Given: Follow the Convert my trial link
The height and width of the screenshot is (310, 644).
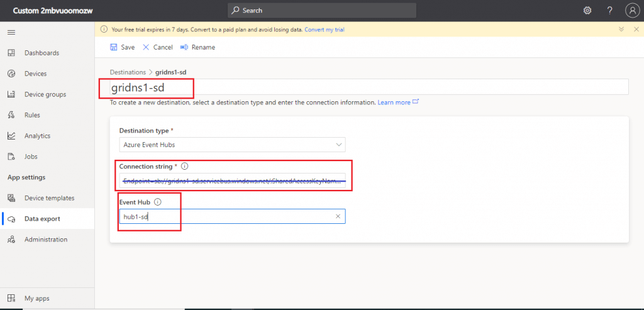Looking at the screenshot, I should (324, 30).
